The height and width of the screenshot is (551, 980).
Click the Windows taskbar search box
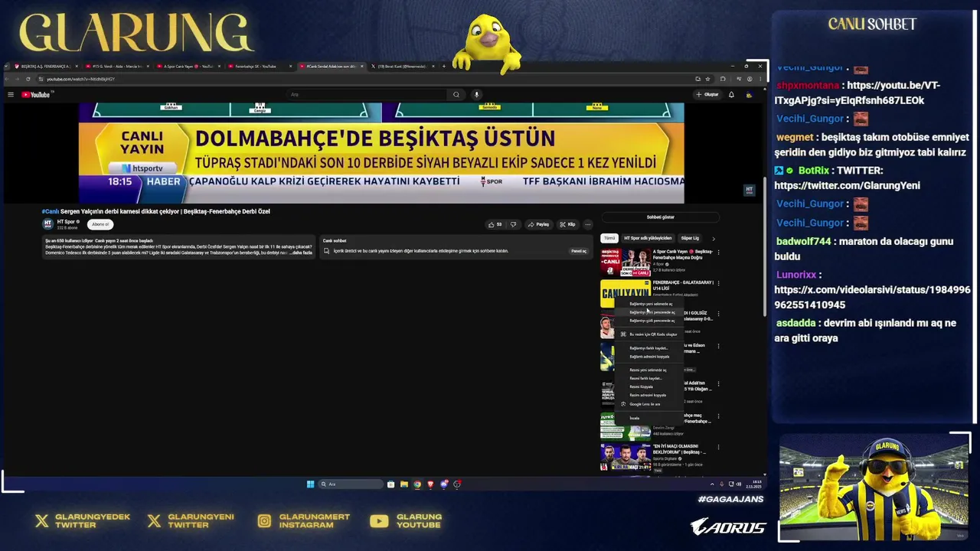point(351,484)
